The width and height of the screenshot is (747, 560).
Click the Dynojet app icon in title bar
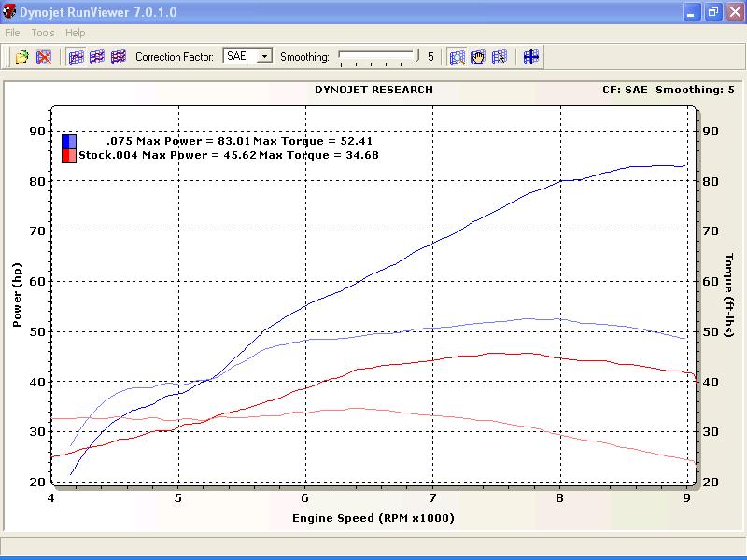pos(8,11)
